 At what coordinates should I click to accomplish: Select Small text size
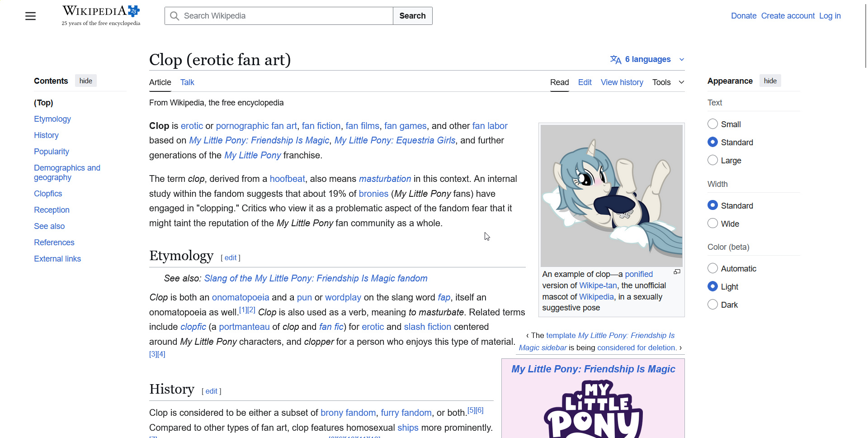coord(712,124)
